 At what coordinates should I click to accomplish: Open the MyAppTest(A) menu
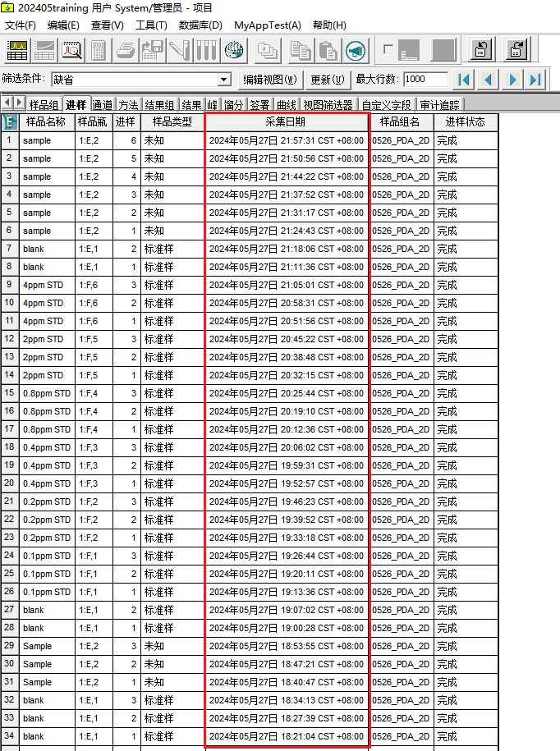[268, 25]
